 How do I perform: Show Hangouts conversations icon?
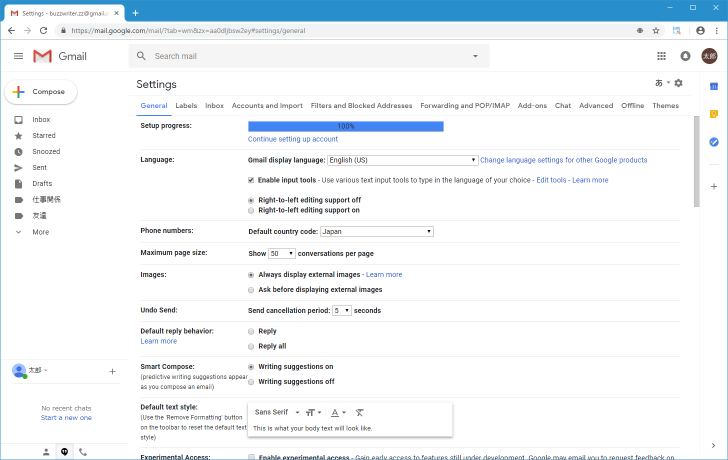point(65,452)
